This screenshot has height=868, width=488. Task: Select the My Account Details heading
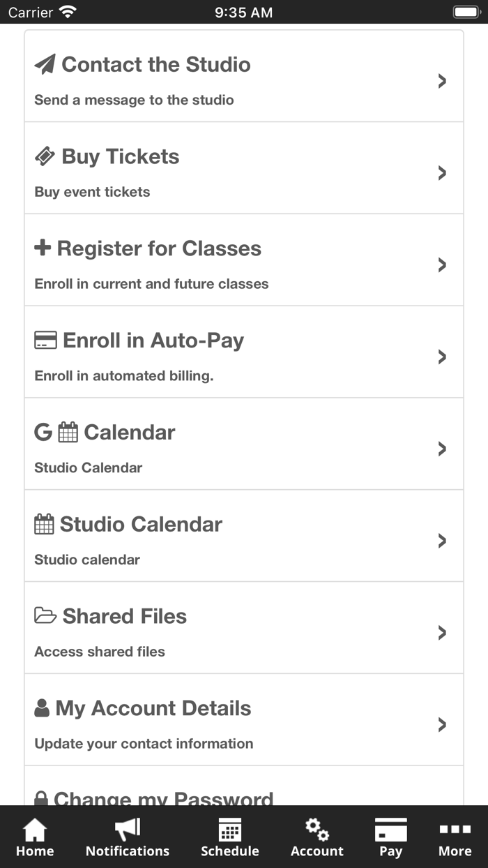coord(153,708)
